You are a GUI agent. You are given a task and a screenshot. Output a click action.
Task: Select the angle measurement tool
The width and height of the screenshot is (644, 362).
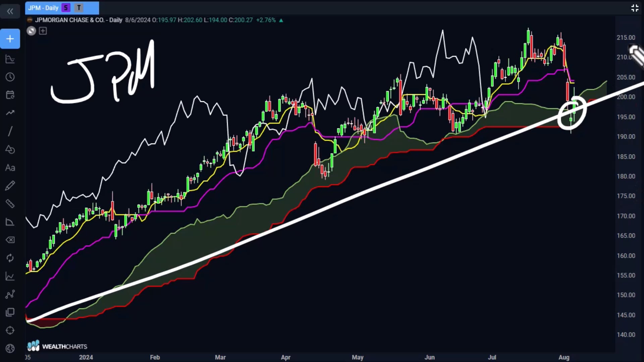pos(10,222)
